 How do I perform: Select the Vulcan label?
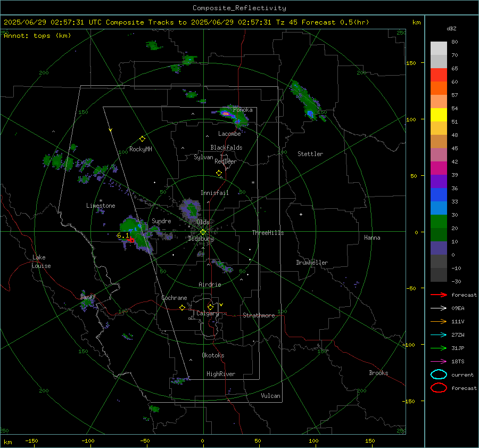(x=270, y=396)
